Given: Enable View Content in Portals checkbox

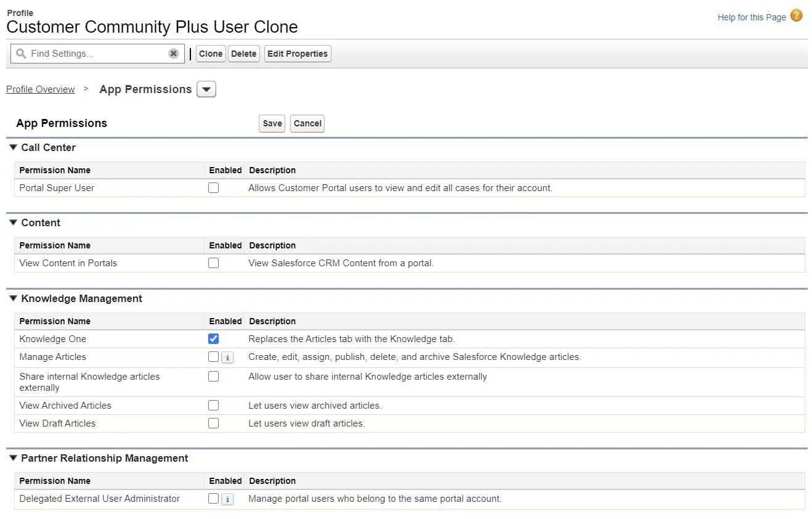Looking at the screenshot, I should [213, 263].
